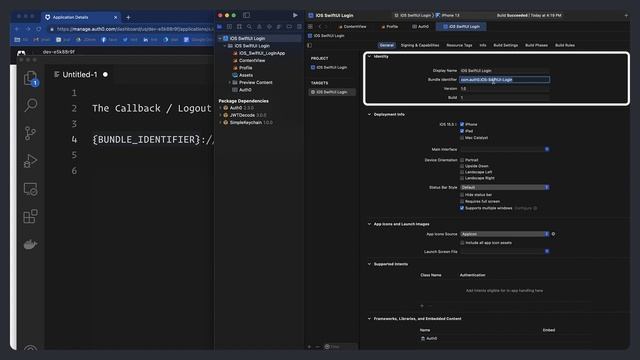640x360 pixels.
Task: Click the Bundle Identifier field
Action: click(x=504, y=80)
